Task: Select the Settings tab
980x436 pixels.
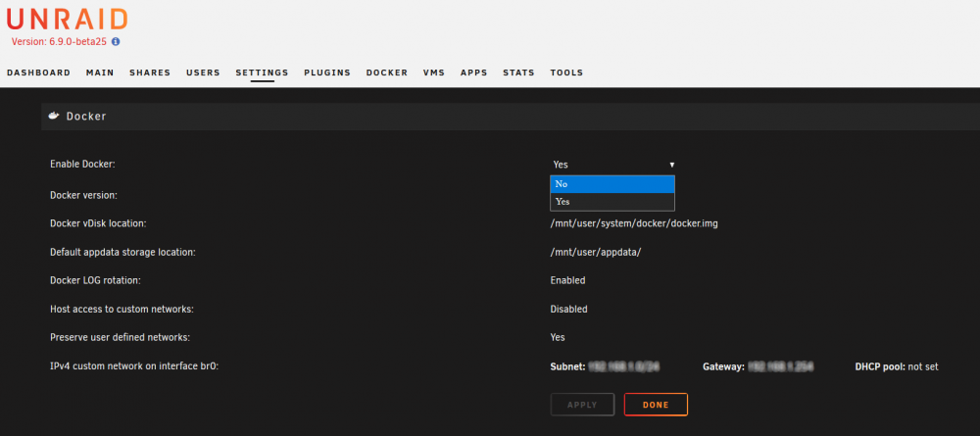Action: (x=262, y=73)
